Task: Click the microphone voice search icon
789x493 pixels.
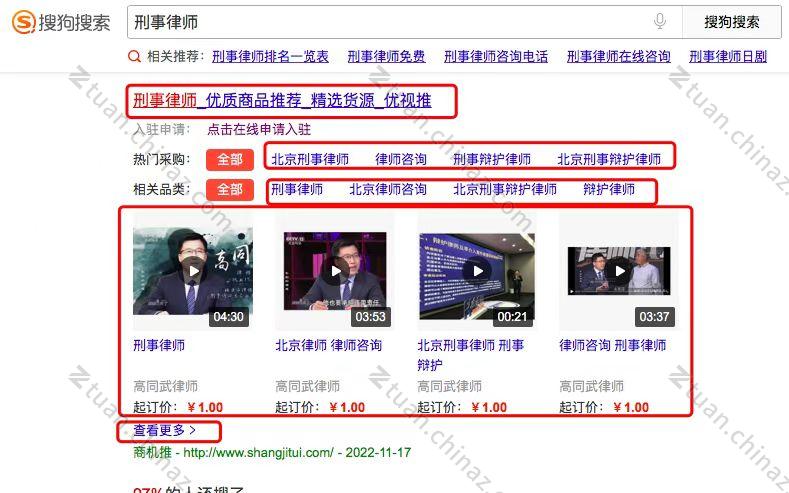Action: (660, 22)
